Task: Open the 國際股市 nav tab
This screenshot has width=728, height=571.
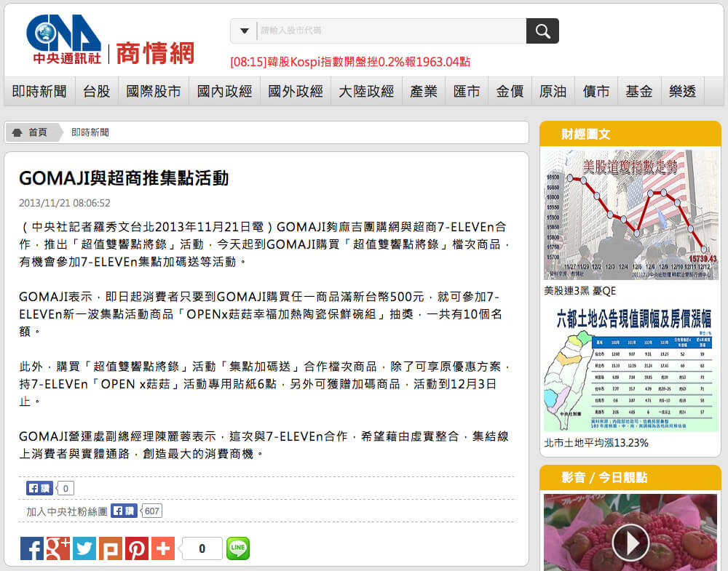Action: (x=154, y=92)
